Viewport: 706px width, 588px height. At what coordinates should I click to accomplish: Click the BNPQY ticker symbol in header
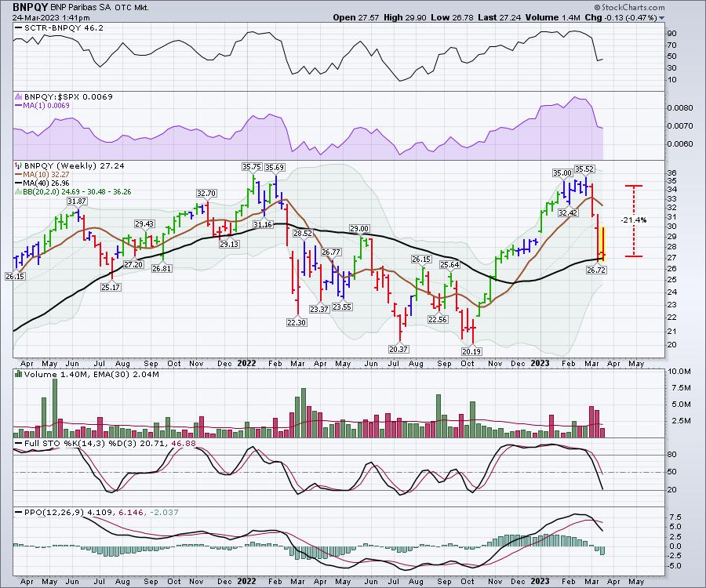tap(28, 5)
